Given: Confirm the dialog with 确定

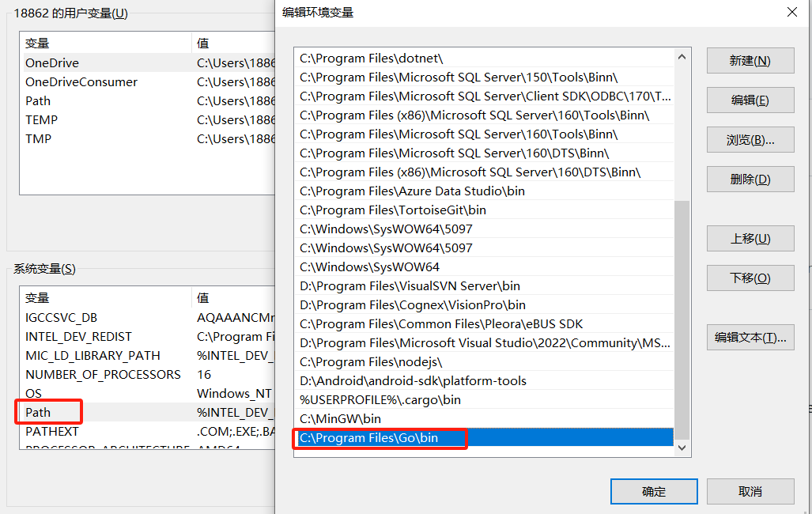Looking at the screenshot, I should click(x=653, y=491).
